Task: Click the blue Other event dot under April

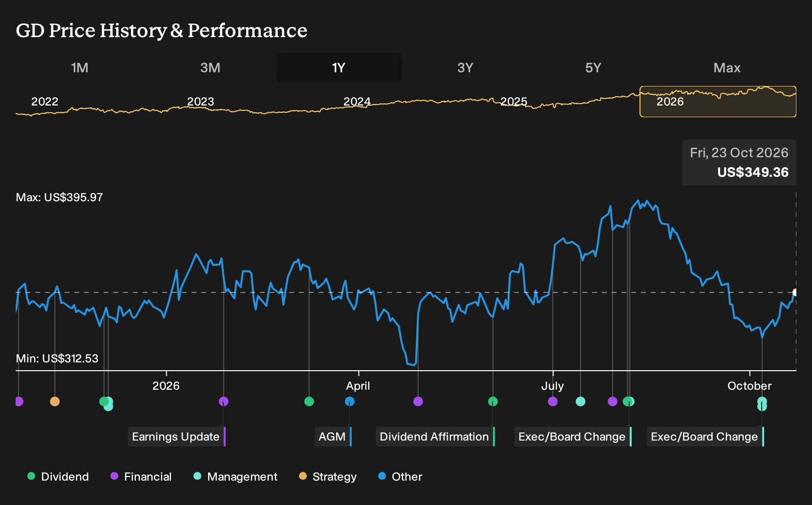Action: (349, 401)
